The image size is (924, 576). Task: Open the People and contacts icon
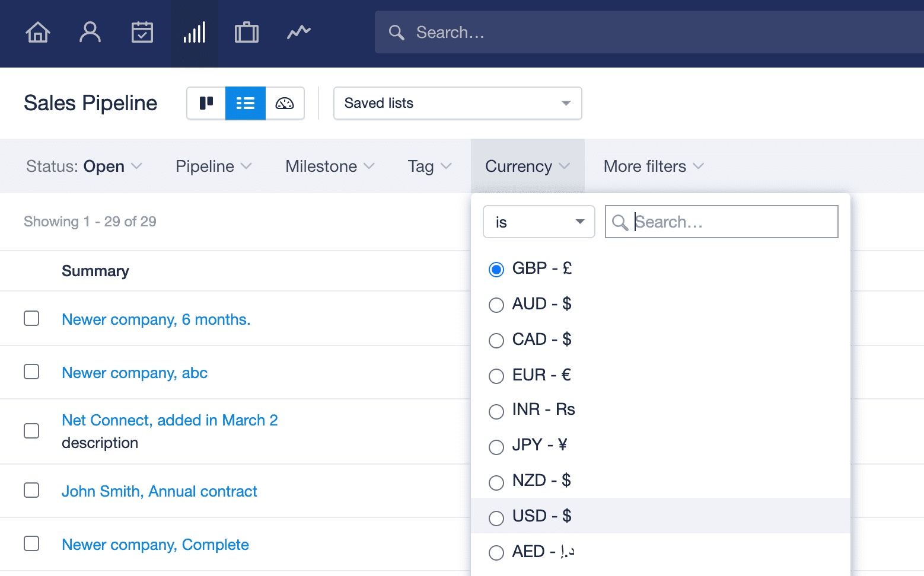(90, 32)
